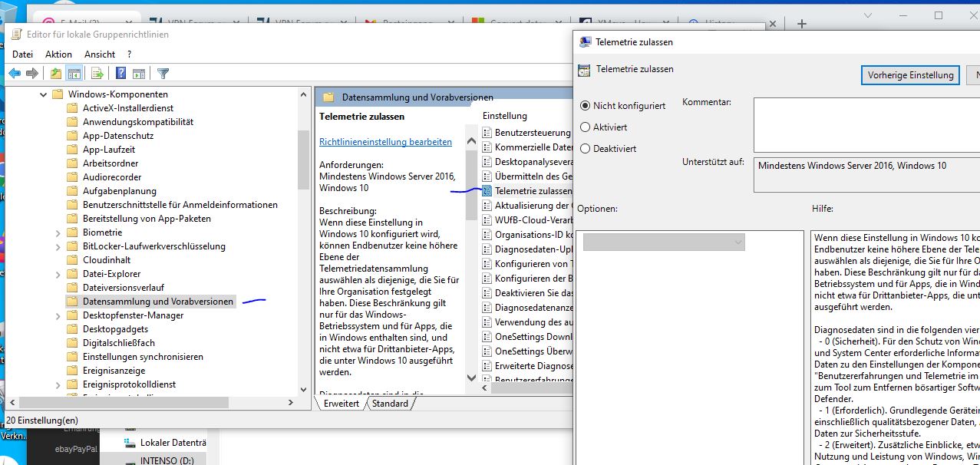Collapse the Windows-Komponenten tree node
Viewport: 980px width, 465px height.
42,94
